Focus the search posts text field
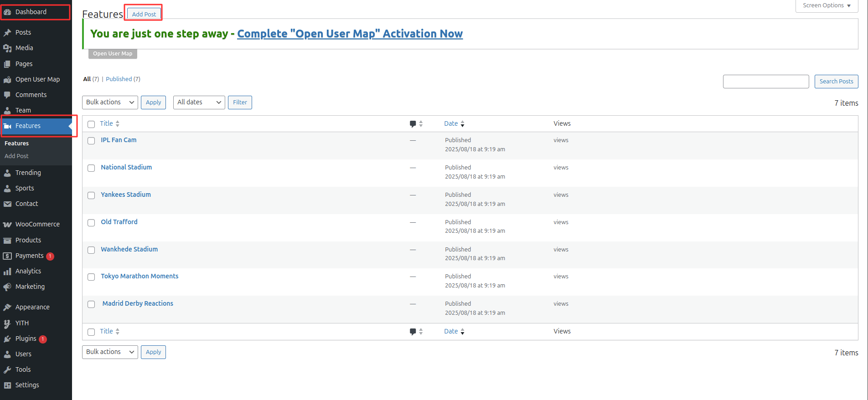Viewport: 868px width, 400px height. point(765,82)
